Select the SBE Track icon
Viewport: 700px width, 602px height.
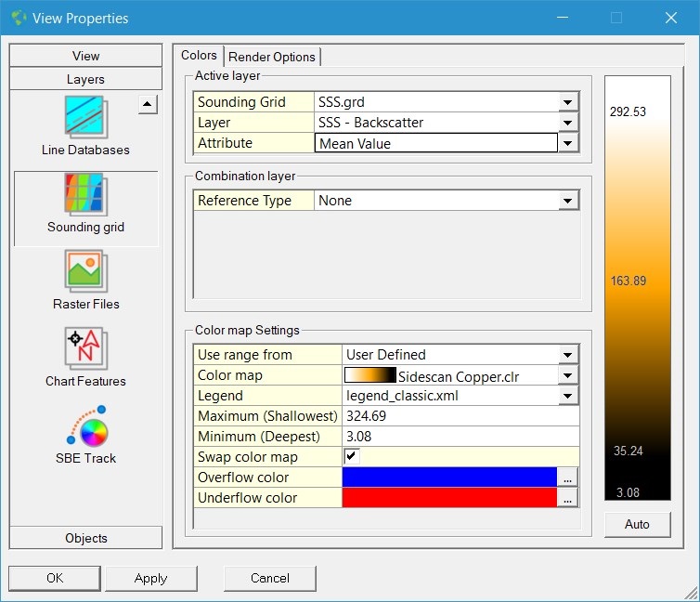(x=85, y=426)
